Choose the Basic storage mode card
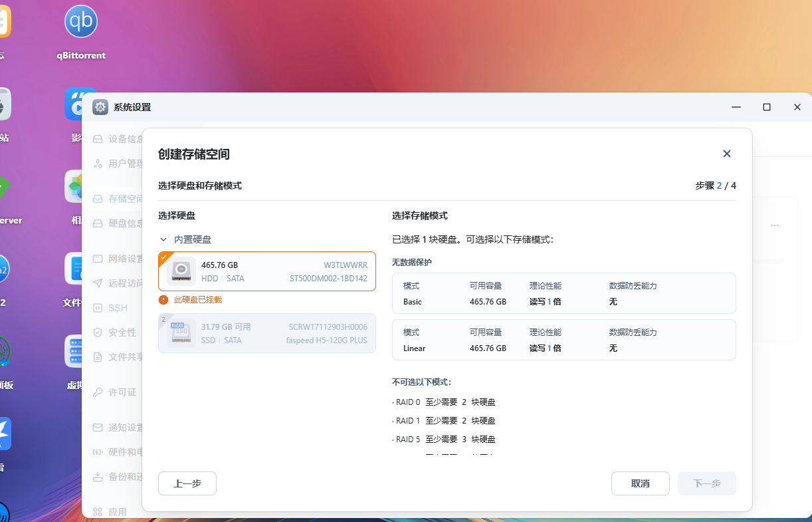812x522 pixels. (561, 294)
